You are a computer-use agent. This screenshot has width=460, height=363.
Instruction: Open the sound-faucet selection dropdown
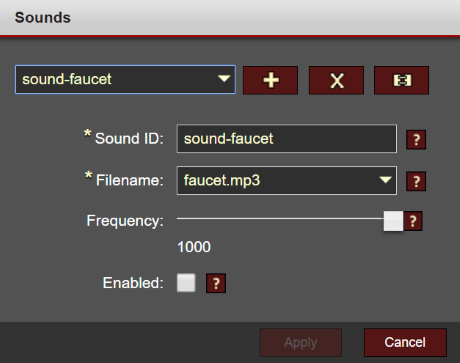[125, 80]
